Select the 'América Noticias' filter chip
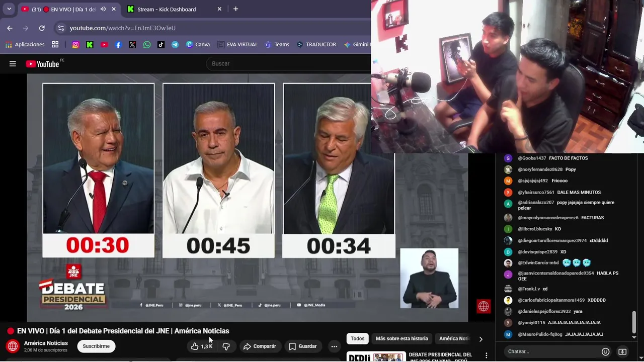The height and width of the screenshot is (362, 644). click(454, 339)
